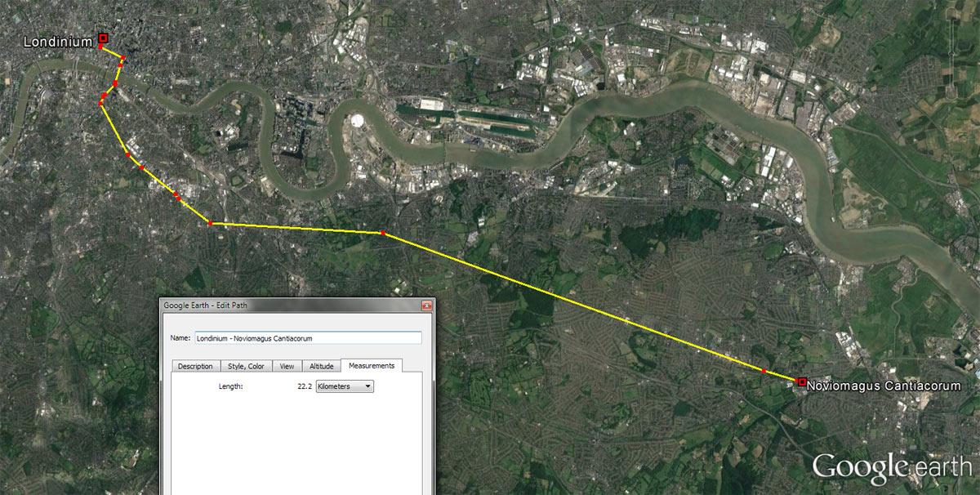Viewport: 980px width, 495px height.
Task: Close the Edit Path dialog
Action: pos(425,305)
